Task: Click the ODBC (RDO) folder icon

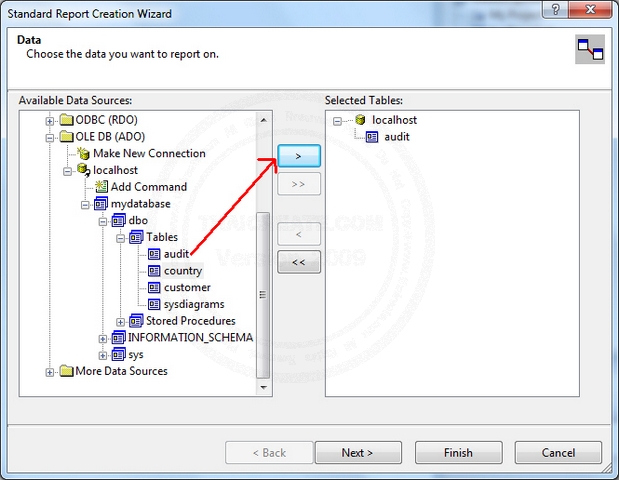Action: point(67,120)
